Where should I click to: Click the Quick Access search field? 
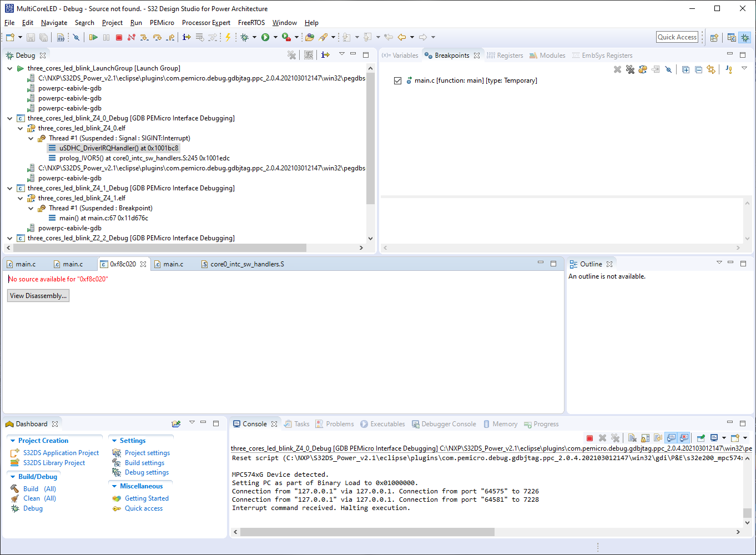pyautogui.click(x=677, y=37)
